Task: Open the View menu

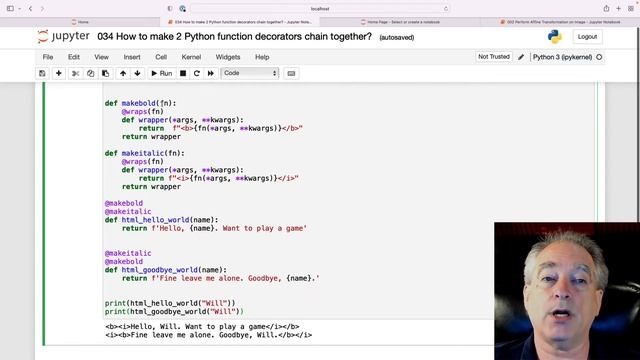Action: pyautogui.click(x=101, y=57)
